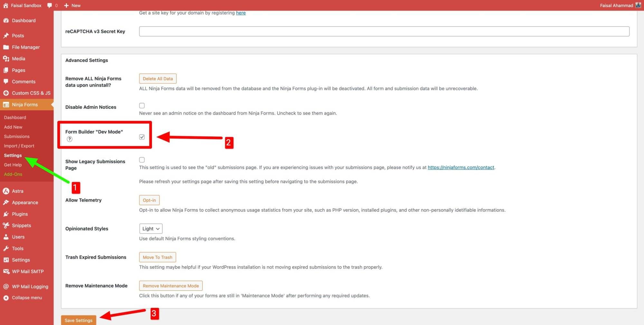Click the Astra logo icon
644x325 pixels.
coord(6,191)
